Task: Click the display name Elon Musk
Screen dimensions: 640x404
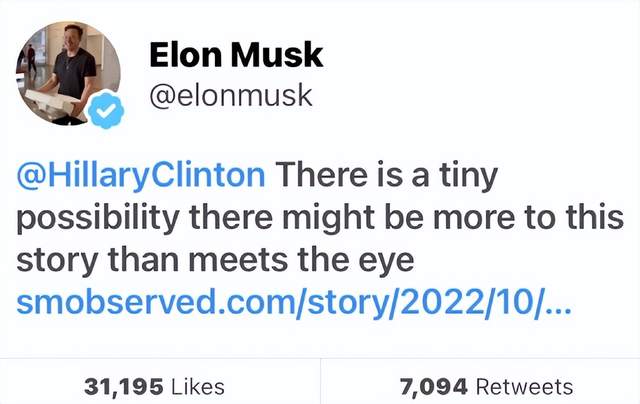Action: click(x=237, y=55)
